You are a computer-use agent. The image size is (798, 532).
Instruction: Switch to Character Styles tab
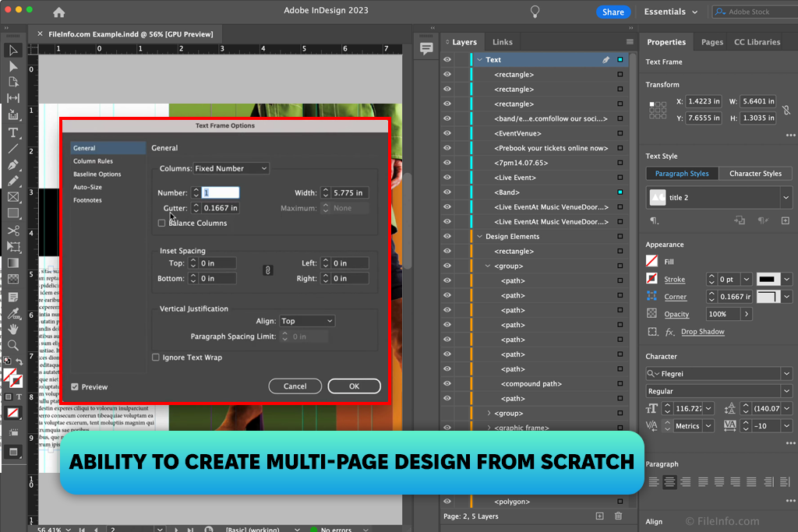755,174
